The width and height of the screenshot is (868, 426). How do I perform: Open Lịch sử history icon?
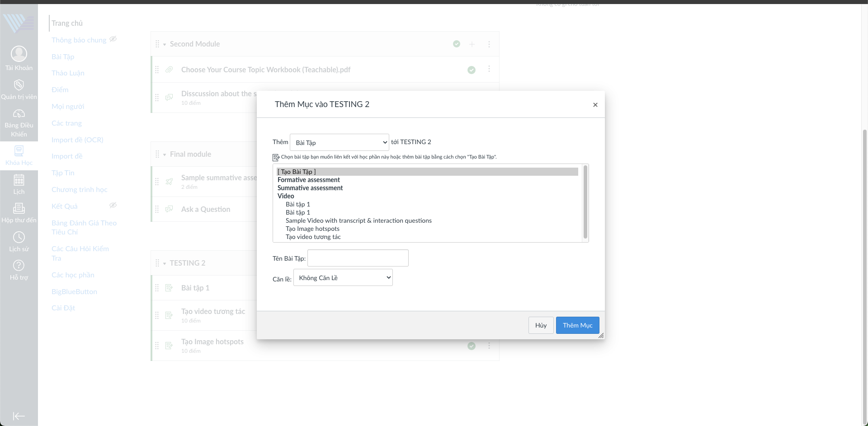click(19, 238)
